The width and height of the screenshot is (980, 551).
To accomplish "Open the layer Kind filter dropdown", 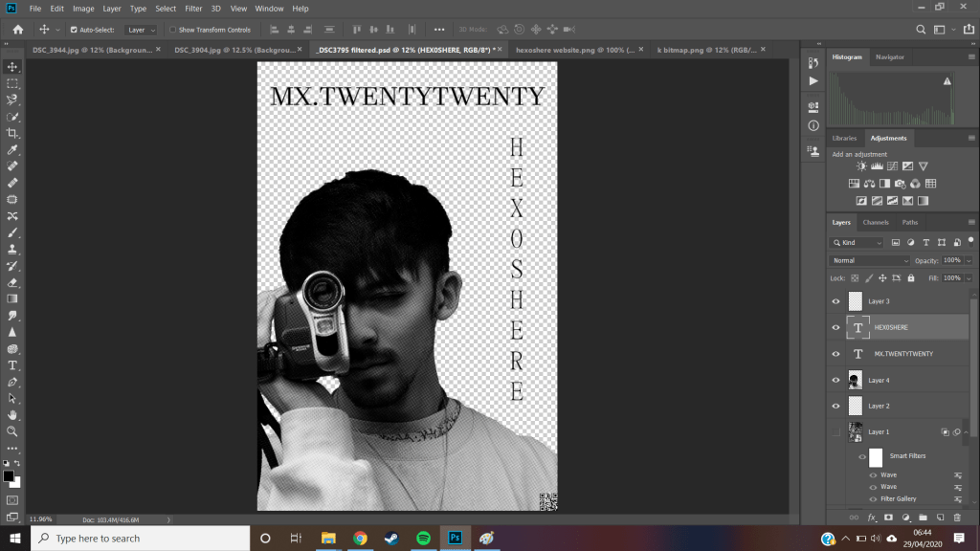I will pos(857,243).
